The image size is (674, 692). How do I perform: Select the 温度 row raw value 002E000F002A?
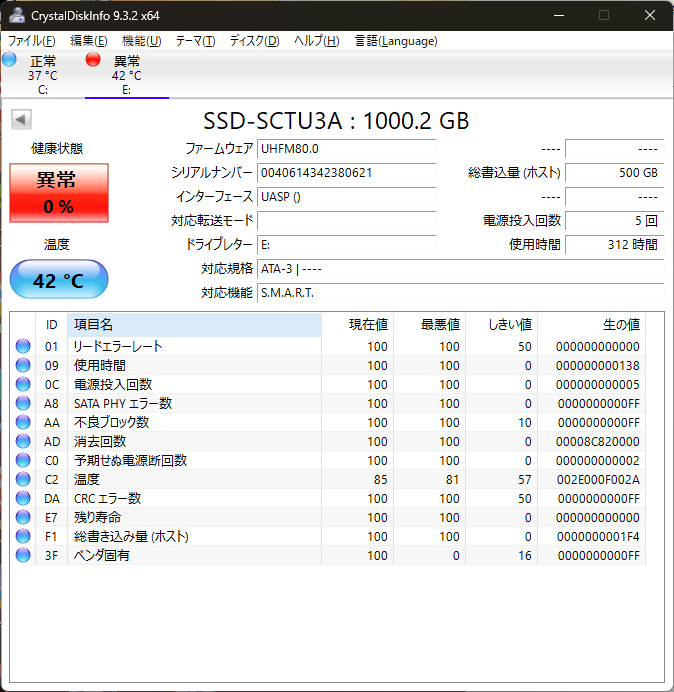coord(598,479)
